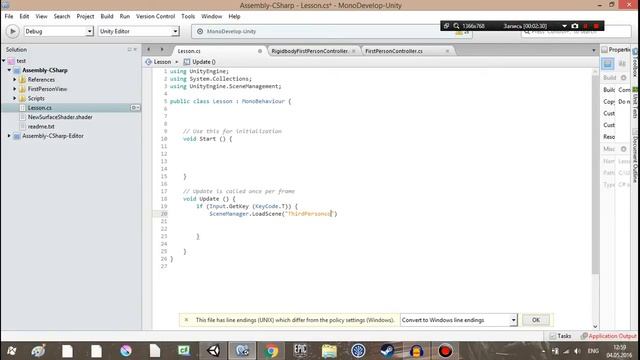This screenshot has width=640, height=360.
Task: Open Convert to Windows line endings dropdown
Action: (459, 320)
